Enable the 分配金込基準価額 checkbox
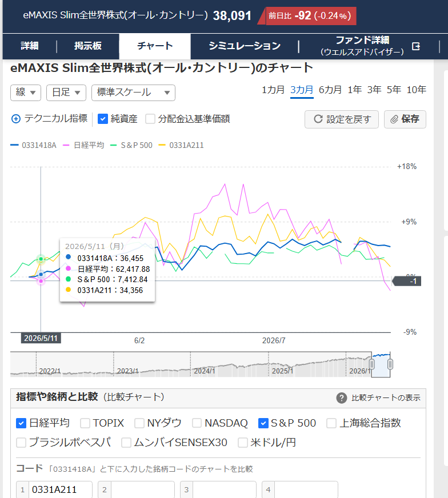The height and width of the screenshot is (498, 448). point(150,119)
